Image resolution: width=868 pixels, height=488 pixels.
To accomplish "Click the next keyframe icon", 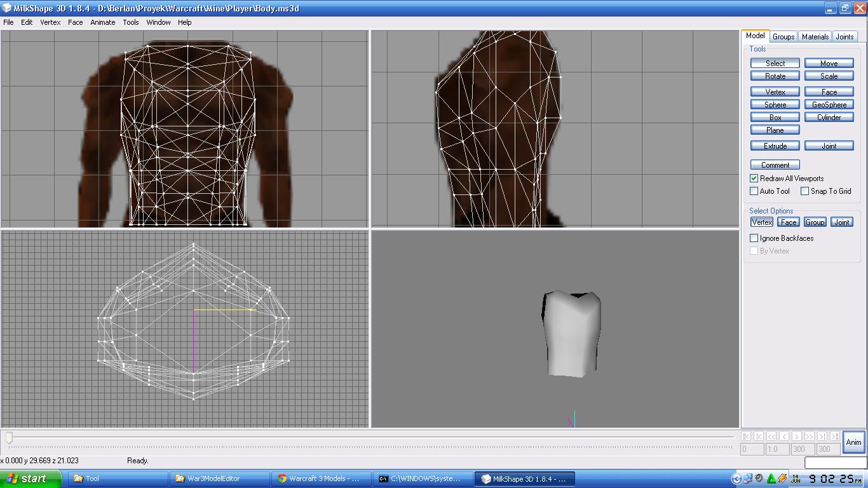I will pyautogui.click(x=822, y=437).
